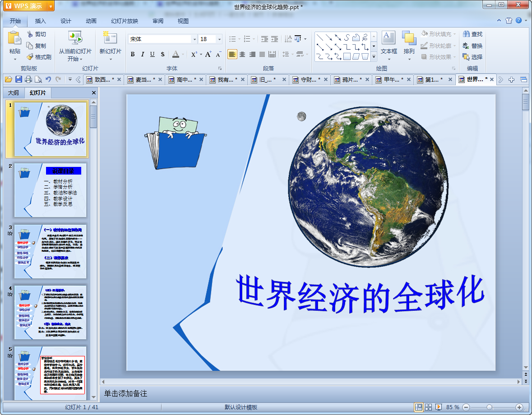Expand the shapes gallery more arrow
Viewport: 532px width, 415px height.
click(374, 57)
